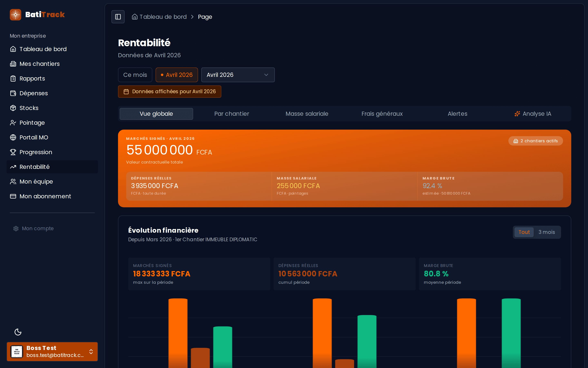Toggle the sidebar panel button

tap(118, 17)
